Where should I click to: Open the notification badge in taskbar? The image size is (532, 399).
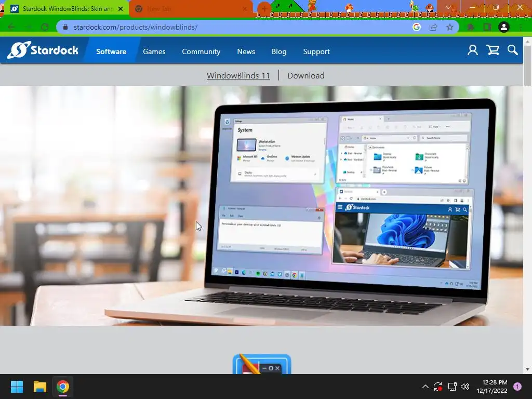(x=517, y=387)
